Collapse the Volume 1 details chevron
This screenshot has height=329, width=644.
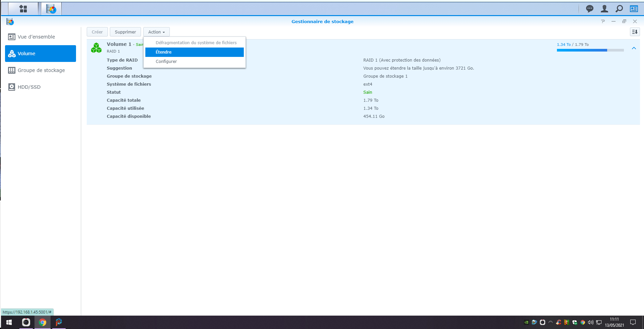[x=634, y=48]
